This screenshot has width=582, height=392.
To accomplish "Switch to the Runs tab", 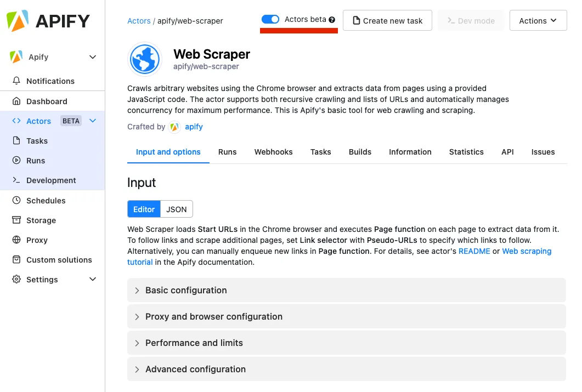I will pos(227,152).
